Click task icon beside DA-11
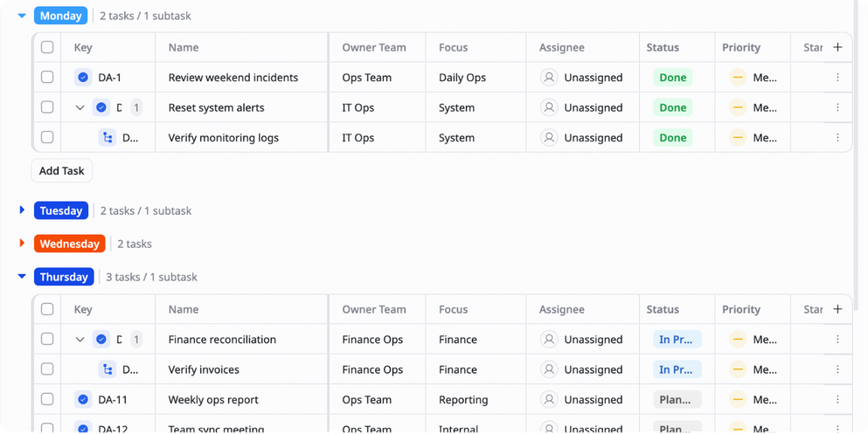Viewport: 868px width, 434px height. [x=83, y=400]
